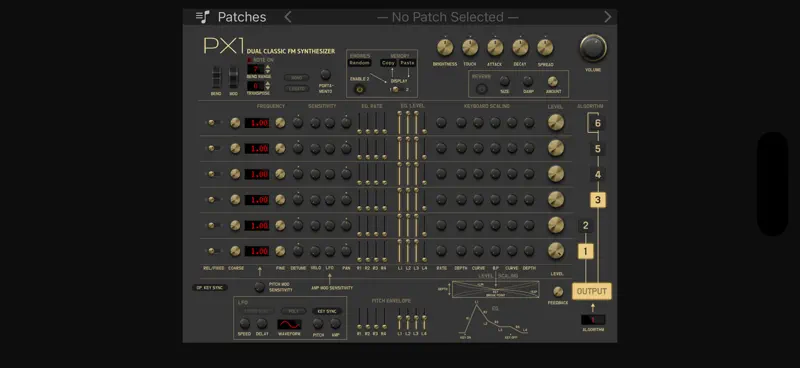The image size is (800, 368).
Task: Click the memory Paste button
Action: [x=407, y=63]
